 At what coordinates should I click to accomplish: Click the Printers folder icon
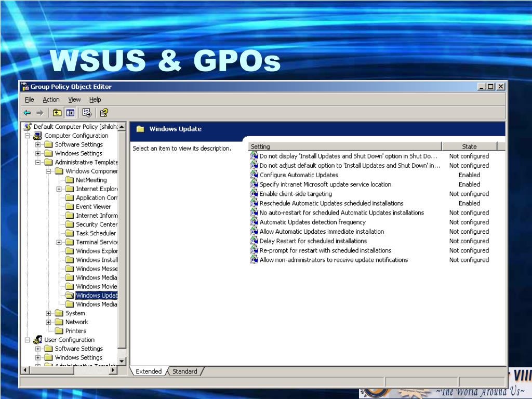tap(59, 331)
